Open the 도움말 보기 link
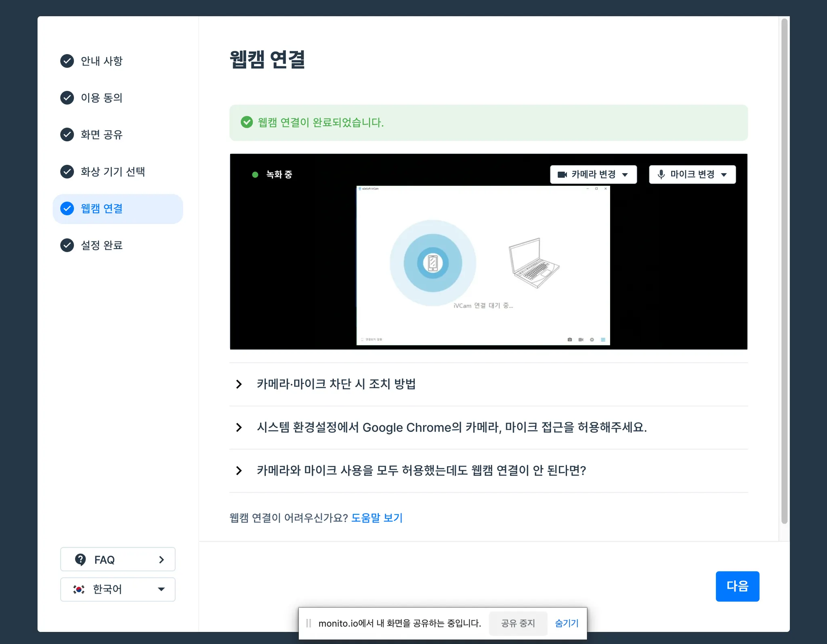 click(x=377, y=518)
